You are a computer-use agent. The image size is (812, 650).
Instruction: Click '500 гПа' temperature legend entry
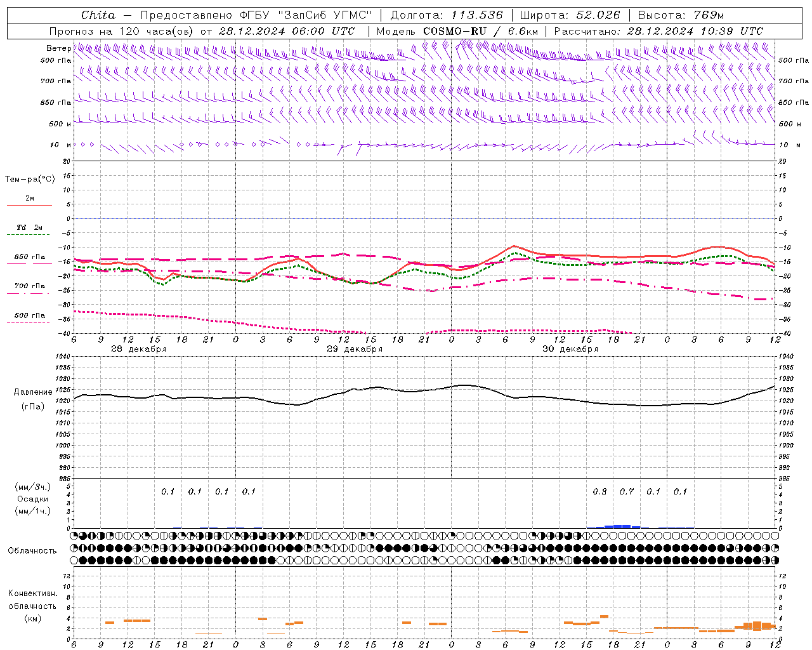30,315
